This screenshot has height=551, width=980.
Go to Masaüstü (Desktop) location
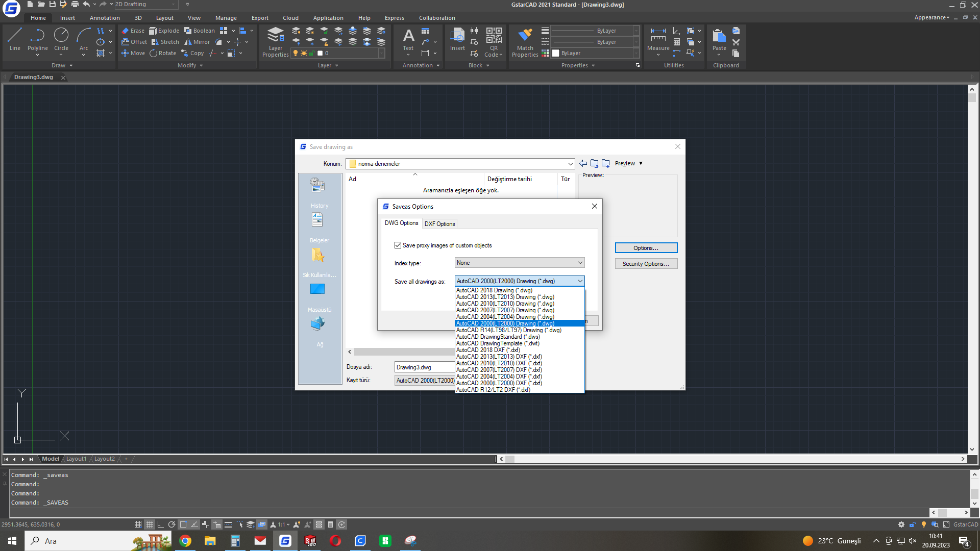319,297
